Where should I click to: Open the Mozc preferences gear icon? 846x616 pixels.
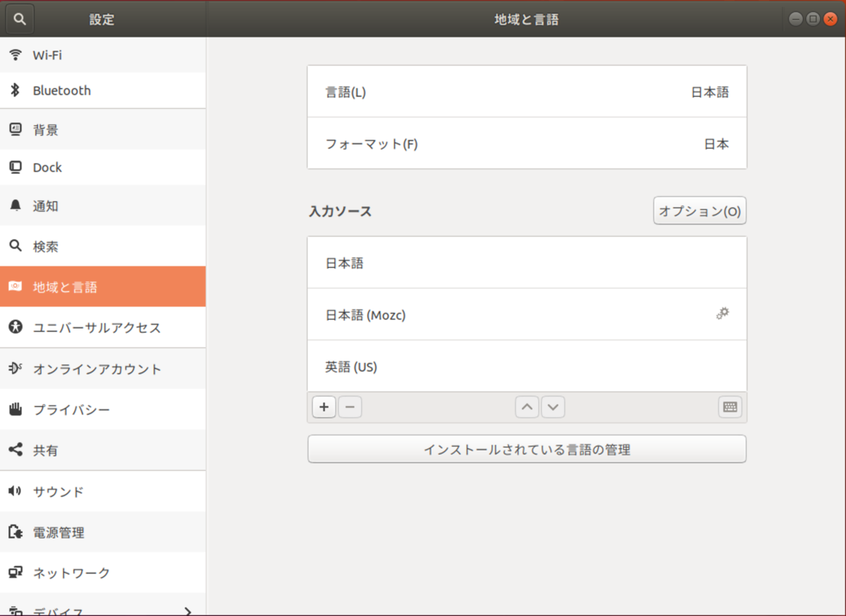point(722,314)
